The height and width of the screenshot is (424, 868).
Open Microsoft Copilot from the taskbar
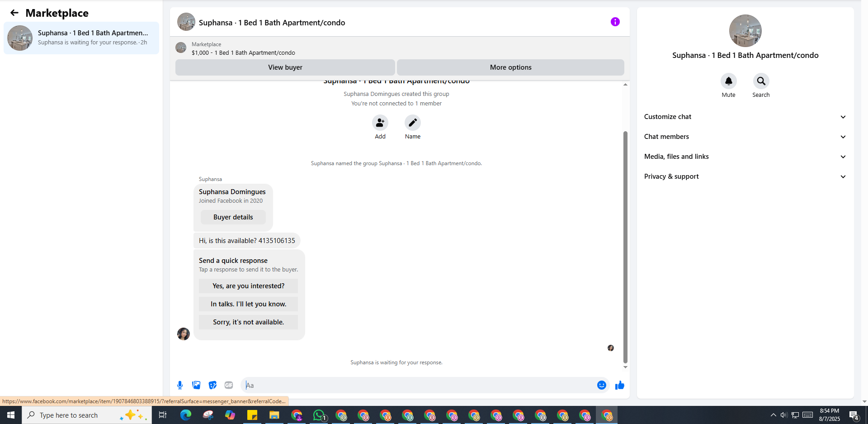pyautogui.click(x=230, y=415)
